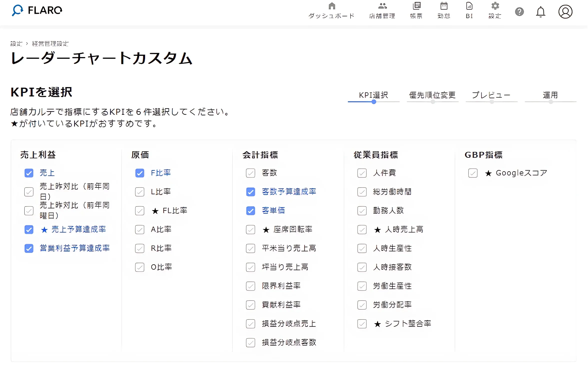Image resolution: width=588 pixels, height=368 pixels.
Task: Click the 労働分配率 label
Action: pos(392,305)
